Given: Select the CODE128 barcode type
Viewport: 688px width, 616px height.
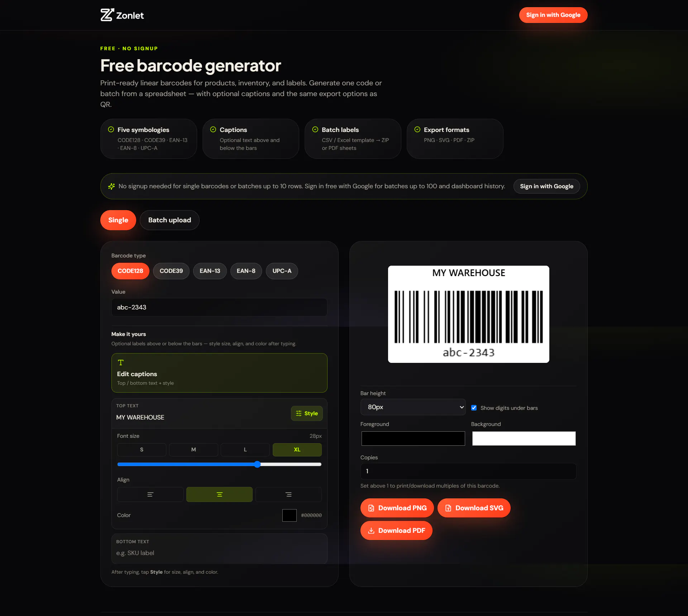Looking at the screenshot, I should tap(130, 271).
